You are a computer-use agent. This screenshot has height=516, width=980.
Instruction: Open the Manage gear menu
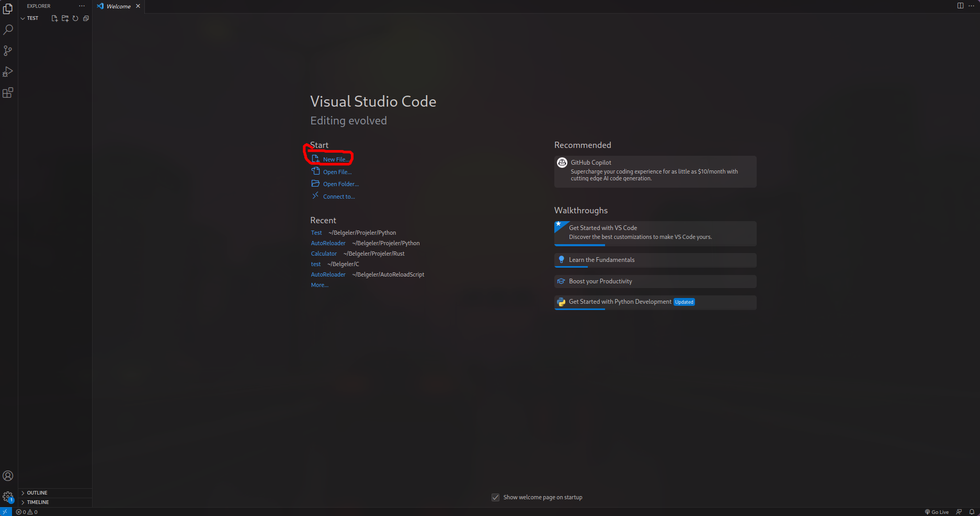point(8,497)
